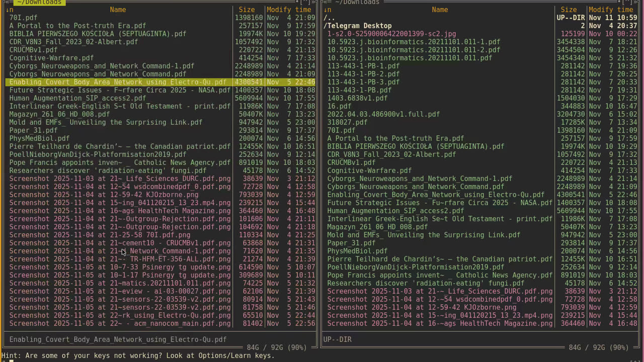The image size is (644, 362).
Task: Sort left panel by Name column header
Action: pos(118,10)
